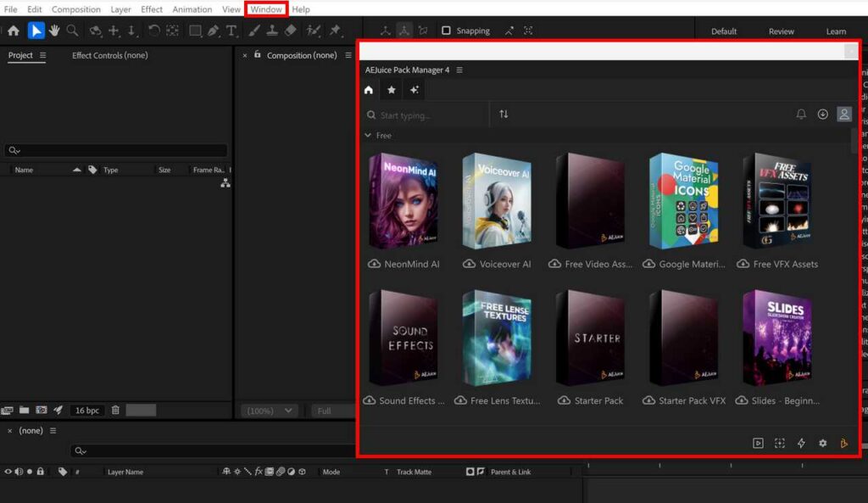Click the AEJuice preview play icon
Image resolution: width=868 pixels, height=503 pixels.
tap(758, 443)
